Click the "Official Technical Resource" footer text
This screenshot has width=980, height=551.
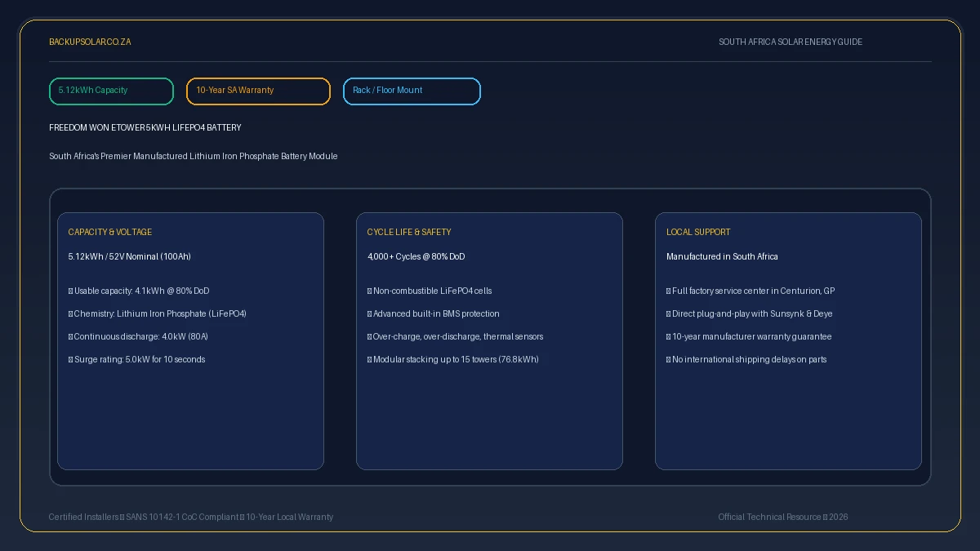[770, 518]
